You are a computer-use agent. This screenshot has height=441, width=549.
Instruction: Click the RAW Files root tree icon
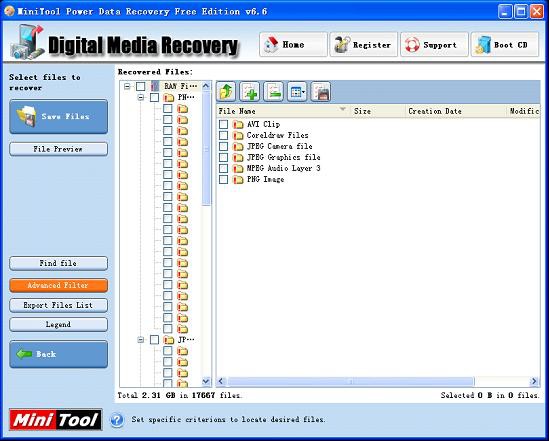[155, 86]
